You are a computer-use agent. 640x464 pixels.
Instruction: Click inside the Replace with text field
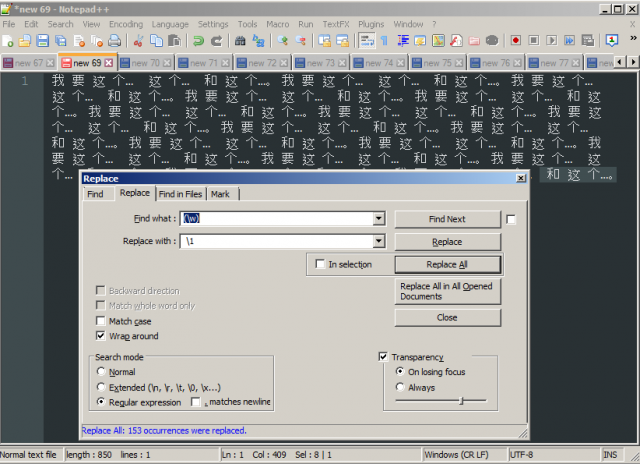(x=275, y=241)
